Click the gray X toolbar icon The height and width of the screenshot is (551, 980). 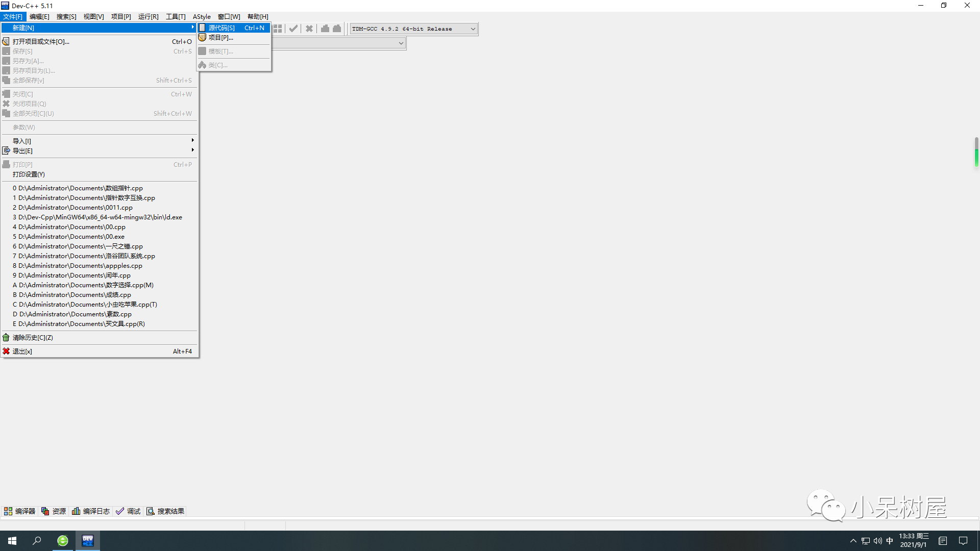coord(309,29)
